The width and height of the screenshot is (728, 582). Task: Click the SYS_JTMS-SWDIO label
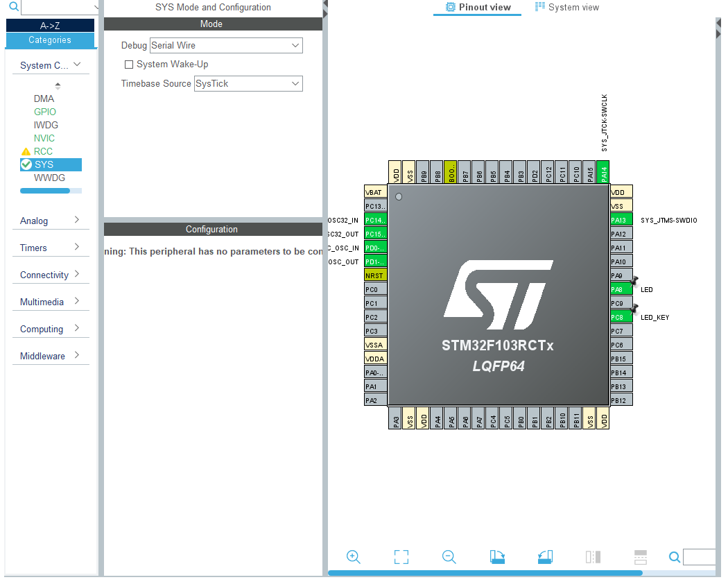[x=668, y=220]
